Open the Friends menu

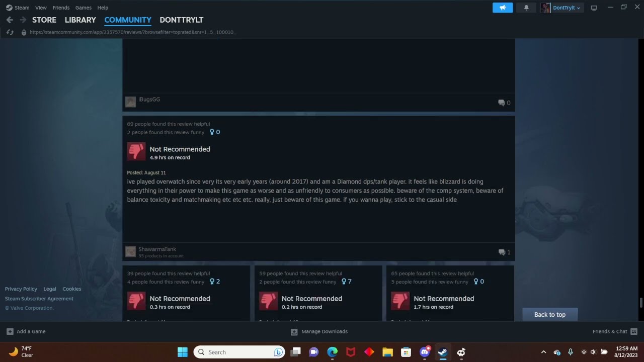[x=61, y=8]
